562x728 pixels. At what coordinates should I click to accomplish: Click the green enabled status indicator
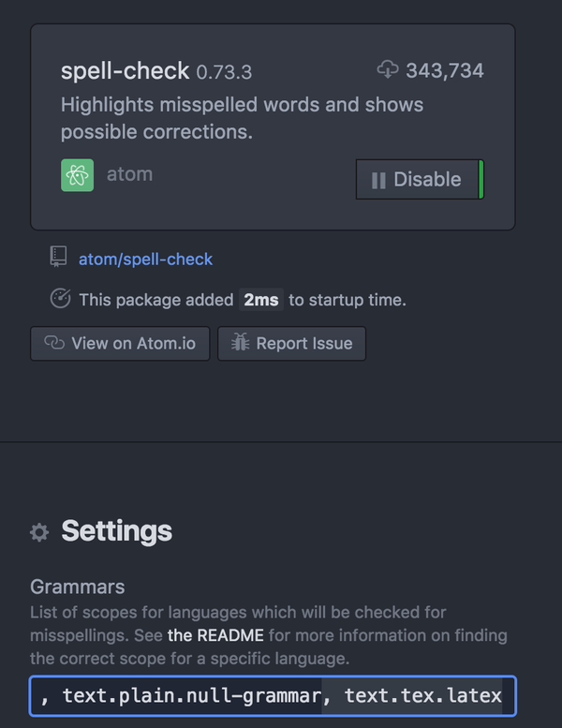click(x=481, y=179)
